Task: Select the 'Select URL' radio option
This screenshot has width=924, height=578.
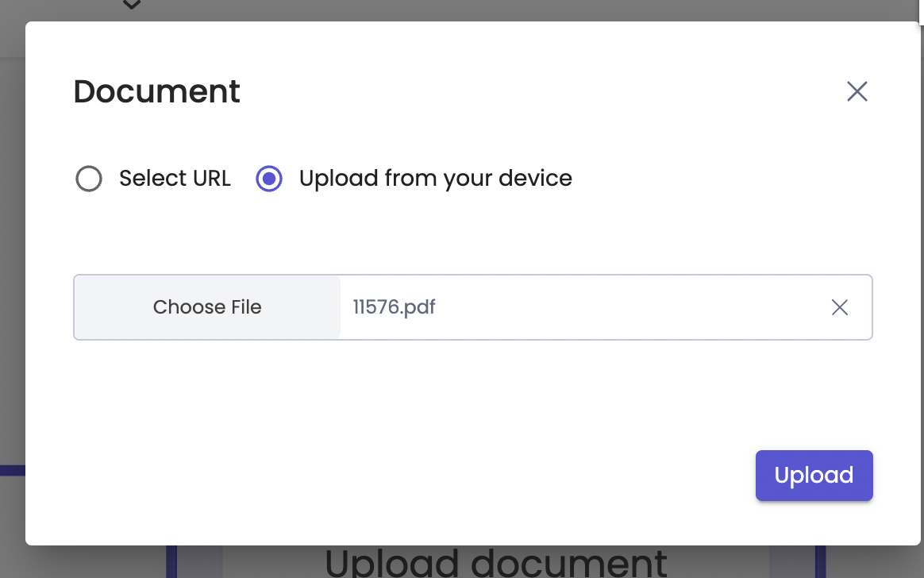Action: tap(89, 179)
